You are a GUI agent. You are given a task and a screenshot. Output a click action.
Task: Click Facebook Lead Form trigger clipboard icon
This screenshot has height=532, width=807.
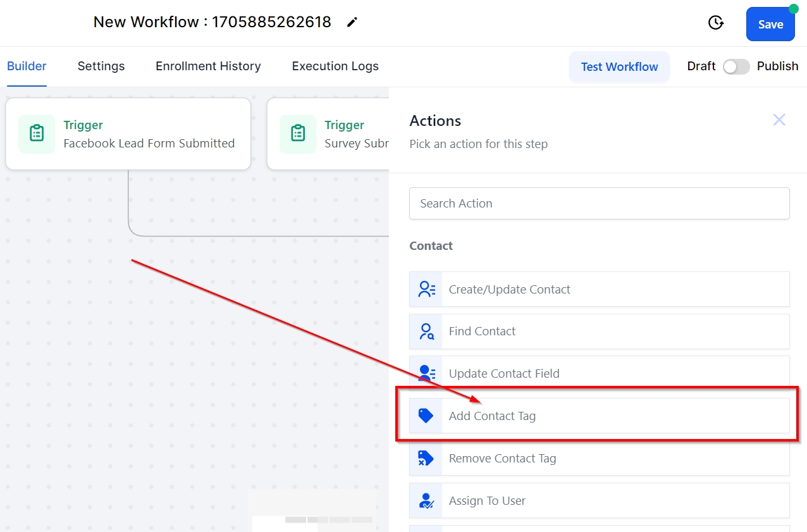37,134
